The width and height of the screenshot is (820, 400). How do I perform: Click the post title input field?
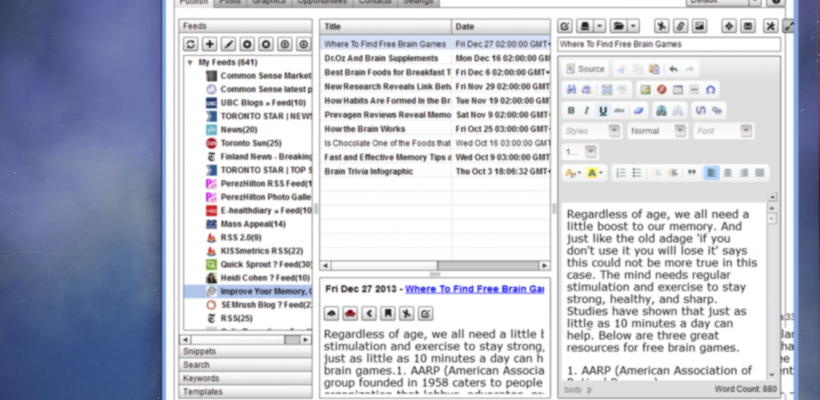(669, 44)
